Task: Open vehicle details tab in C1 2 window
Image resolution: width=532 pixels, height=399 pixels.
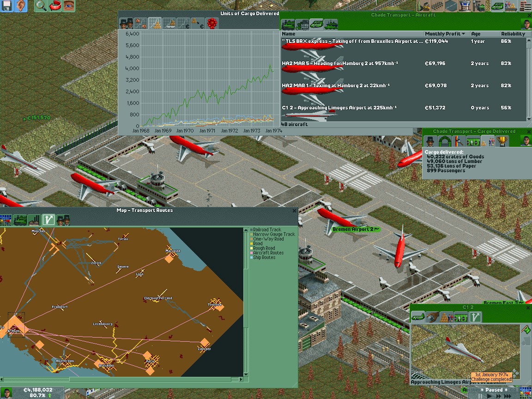Action: [432, 317]
